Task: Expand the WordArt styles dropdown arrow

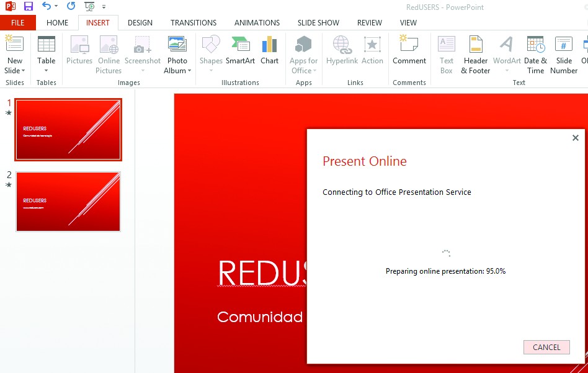Action: point(507,71)
